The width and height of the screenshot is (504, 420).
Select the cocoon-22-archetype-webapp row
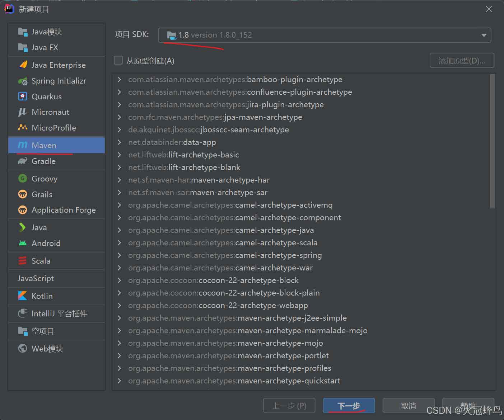301,305
